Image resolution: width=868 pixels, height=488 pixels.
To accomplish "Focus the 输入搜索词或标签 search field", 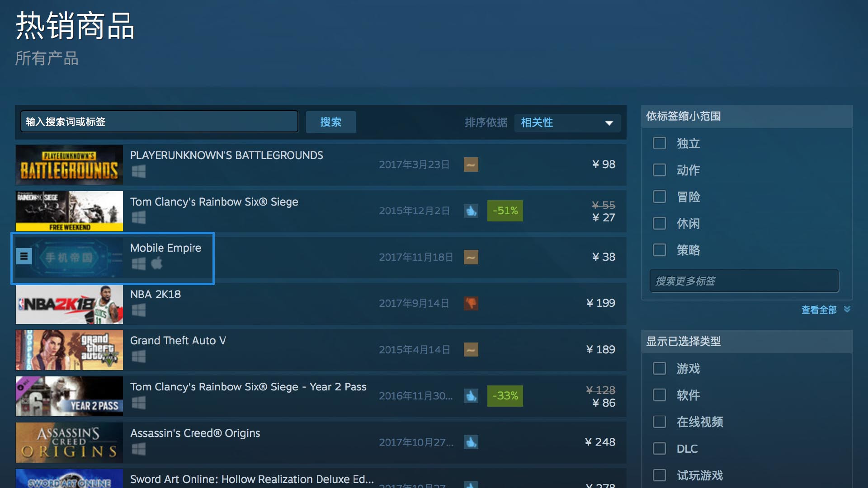I will [159, 122].
